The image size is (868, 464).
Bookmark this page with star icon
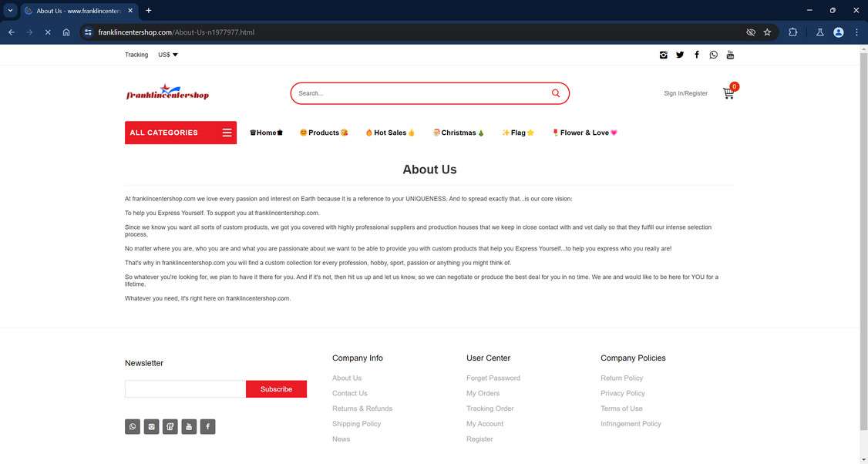click(x=767, y=32)
